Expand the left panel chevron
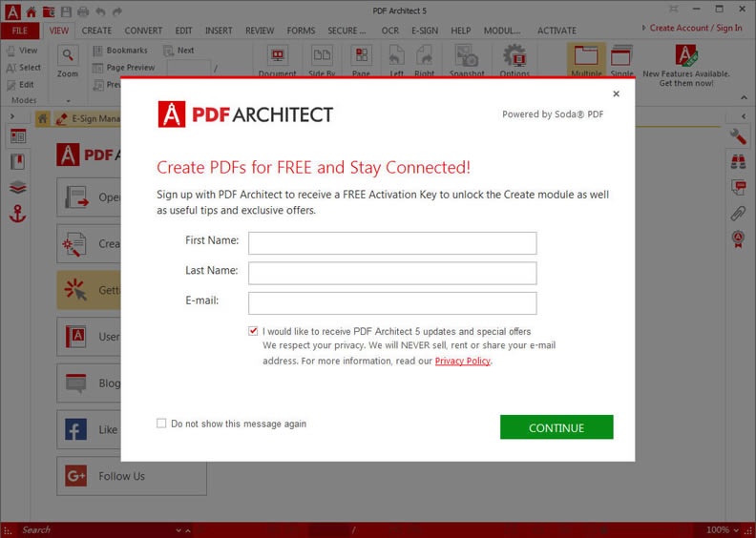Viewport: 756px width, 538px height. pos(12,116)
